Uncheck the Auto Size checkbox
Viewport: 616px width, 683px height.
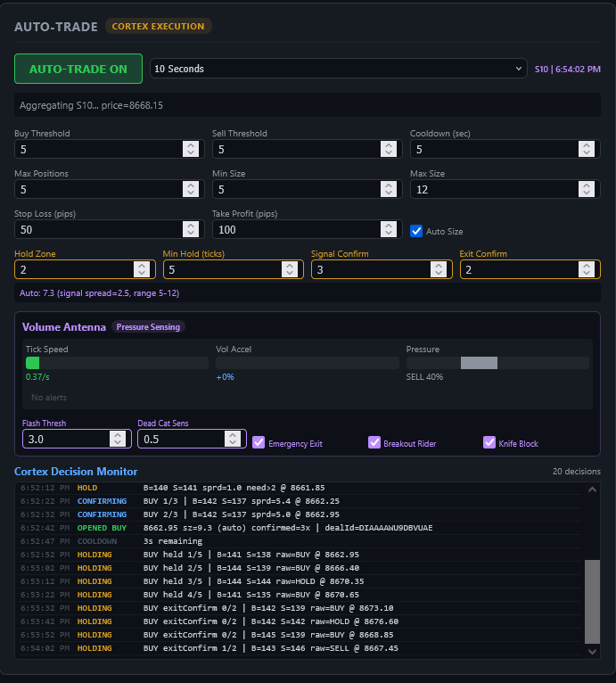[x=416, y=231]
